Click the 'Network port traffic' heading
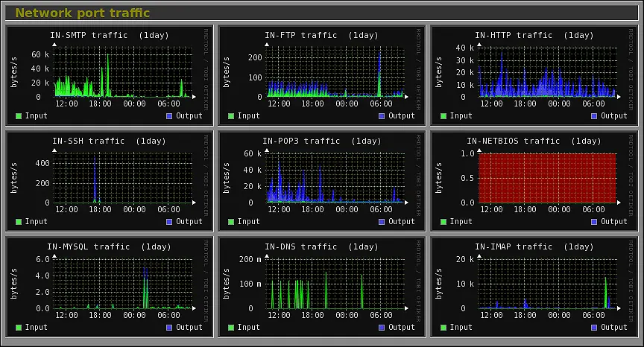Image resolution: width=644 pixels, height=347 pixels. click(x=83, y=13)
